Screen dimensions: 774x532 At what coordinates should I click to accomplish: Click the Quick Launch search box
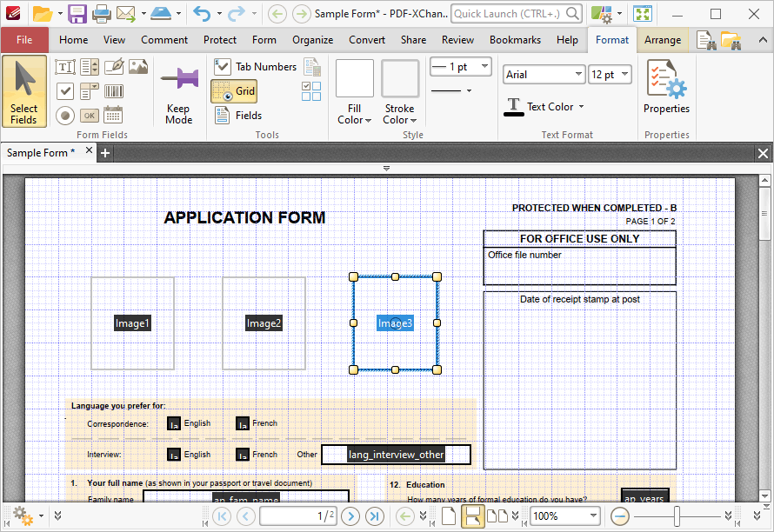tap(517, 14)
